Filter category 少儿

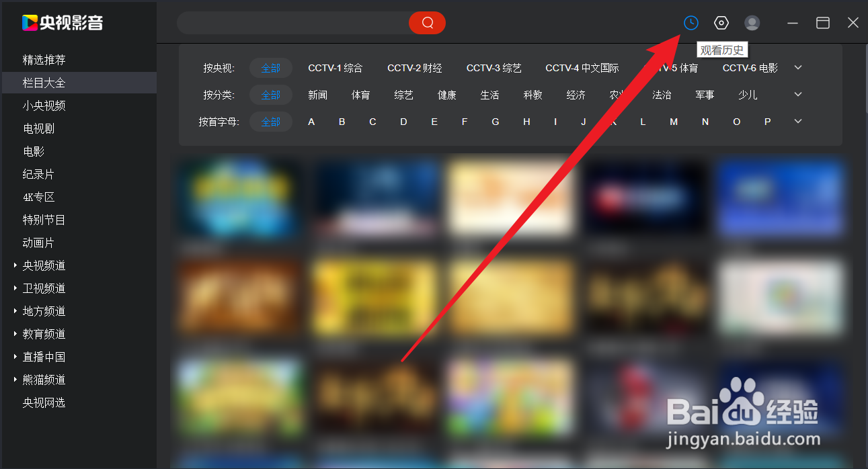click(748, 95)
